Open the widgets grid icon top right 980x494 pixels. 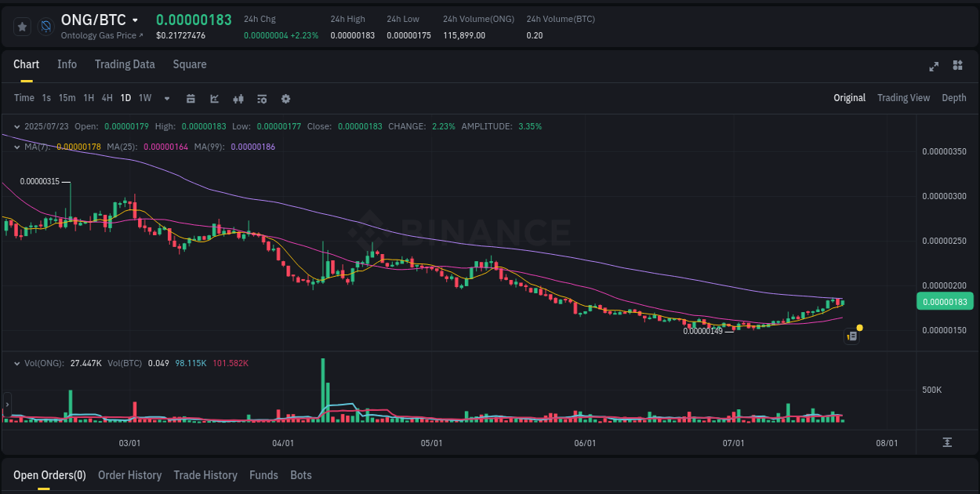pyautogui.click(x=957, y=67)
